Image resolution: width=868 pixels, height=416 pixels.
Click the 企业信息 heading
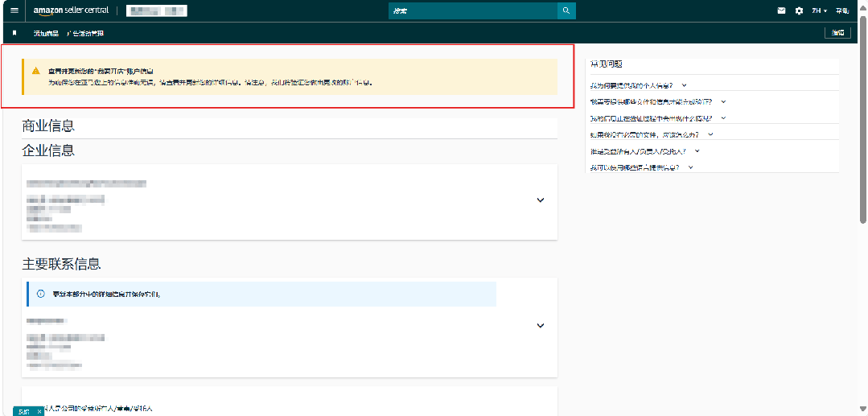48,150
